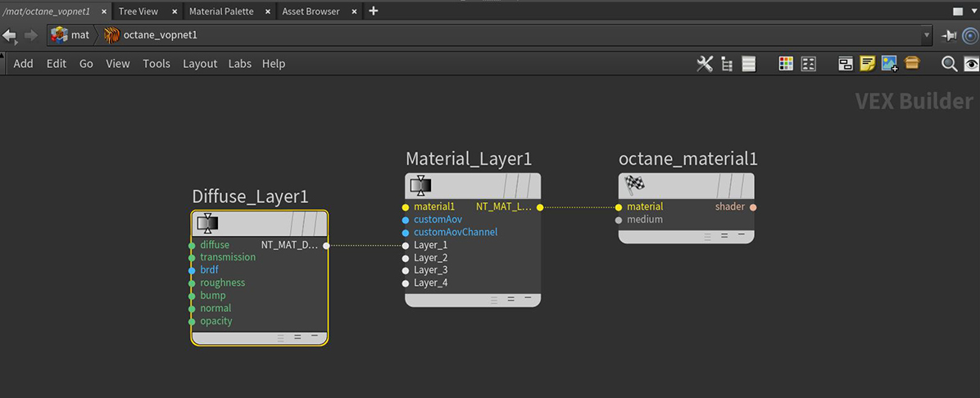Create a network box

(846, 64)
